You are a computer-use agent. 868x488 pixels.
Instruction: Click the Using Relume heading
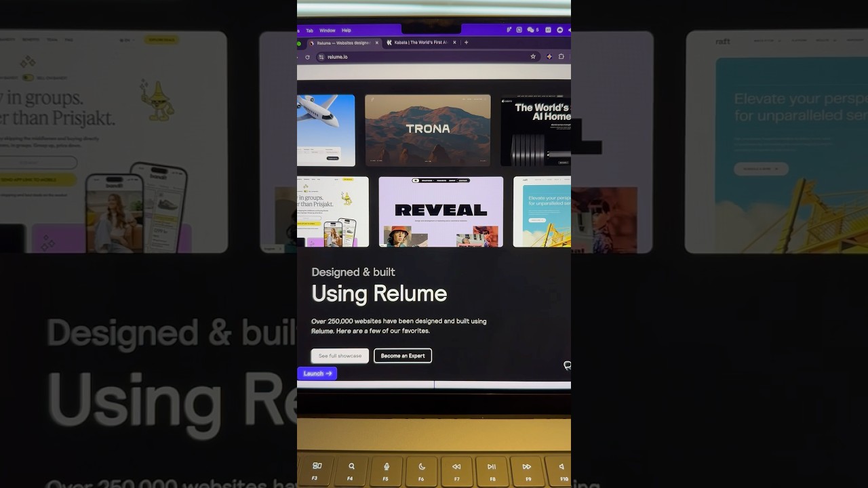coord(379,293)
